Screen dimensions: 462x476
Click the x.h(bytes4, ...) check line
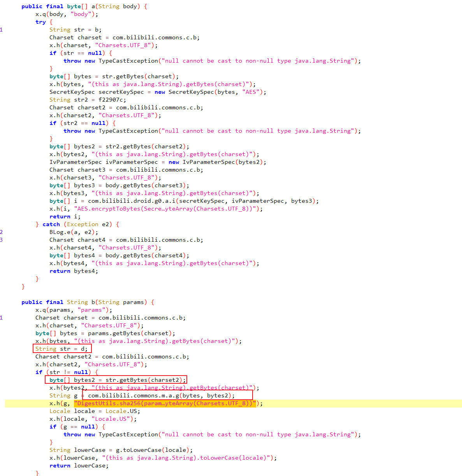[154, 263]
